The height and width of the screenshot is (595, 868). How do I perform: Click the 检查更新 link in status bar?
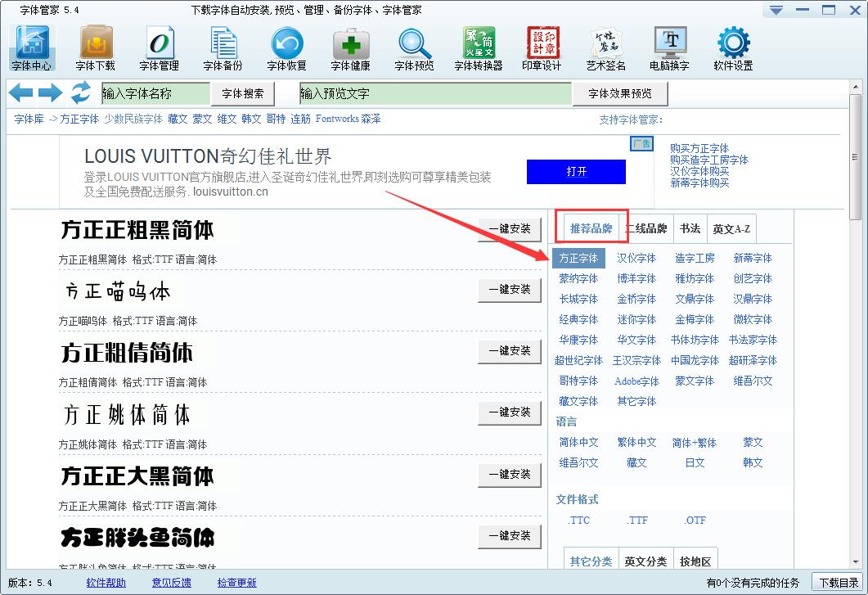[236, 583]
